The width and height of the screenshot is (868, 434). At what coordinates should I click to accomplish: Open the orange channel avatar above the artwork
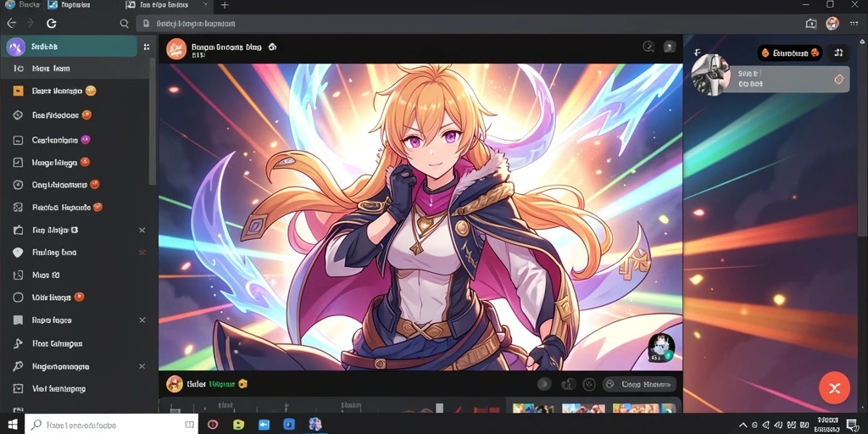click(176, 48)
